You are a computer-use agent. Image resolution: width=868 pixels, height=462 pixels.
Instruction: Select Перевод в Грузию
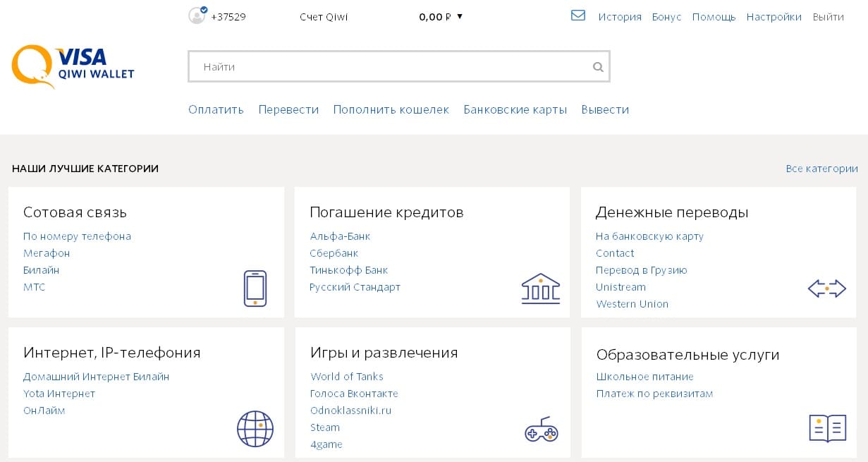pos(642,270)
